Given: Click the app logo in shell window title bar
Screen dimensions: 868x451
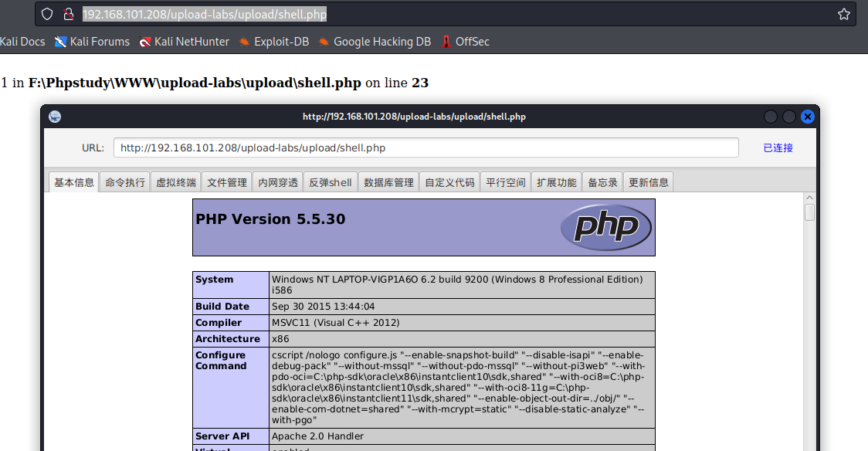Looking at the screenshot, I should pos(55,116).
